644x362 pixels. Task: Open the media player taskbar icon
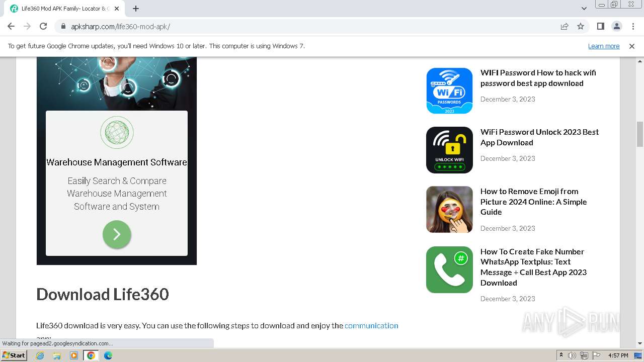point(74,355)
